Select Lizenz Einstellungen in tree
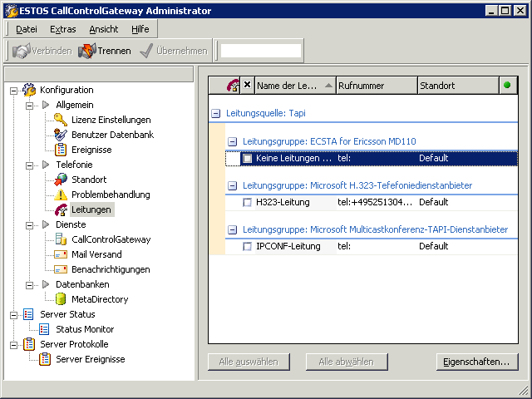Image resolution: width=532 pixels, height=399 pixels. coord(111,120)
